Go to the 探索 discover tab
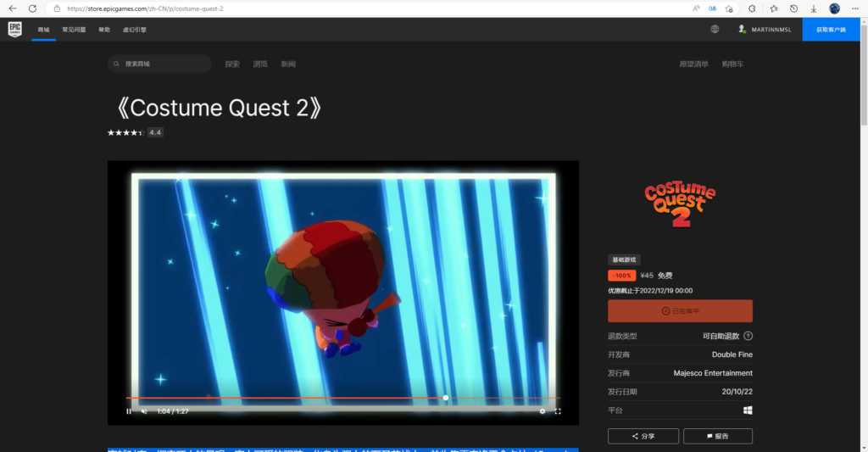Image resolution: width=868 pixels, height=452 pixels. [x=232, y=64]
